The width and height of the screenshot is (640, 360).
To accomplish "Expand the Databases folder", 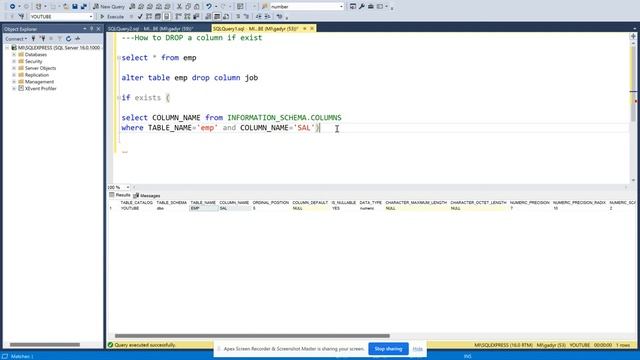I will coord(14,55).
